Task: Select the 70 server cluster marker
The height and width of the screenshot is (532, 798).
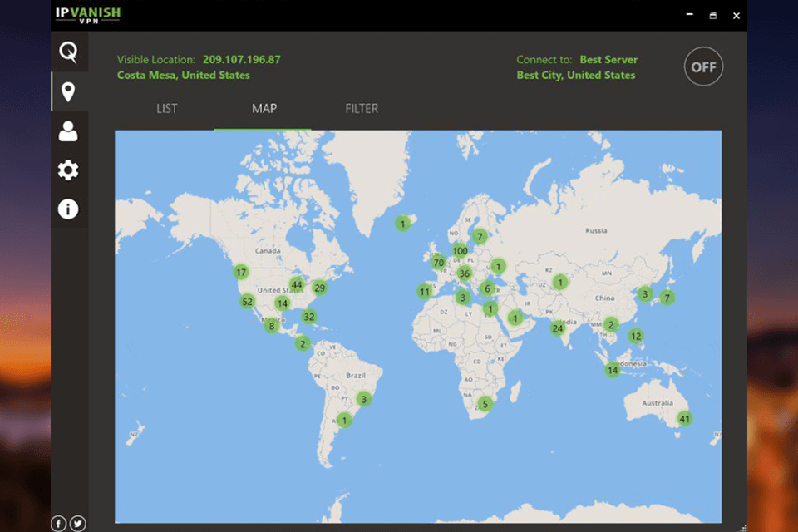Action: (438, 263)
